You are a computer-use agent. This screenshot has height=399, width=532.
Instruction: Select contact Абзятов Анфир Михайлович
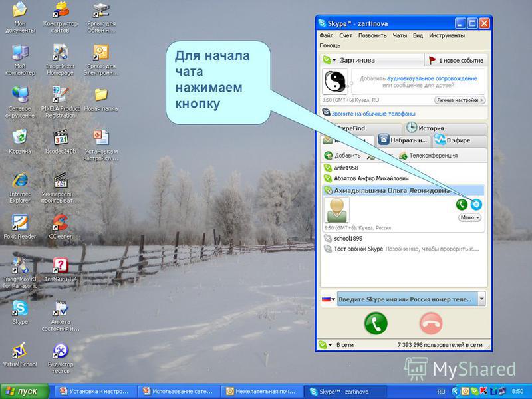(x=403, y=178)
